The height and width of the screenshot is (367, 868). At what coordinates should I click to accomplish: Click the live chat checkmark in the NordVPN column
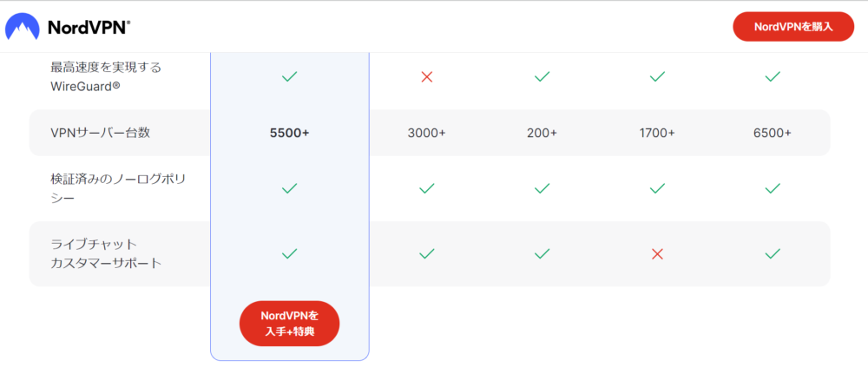290,254
